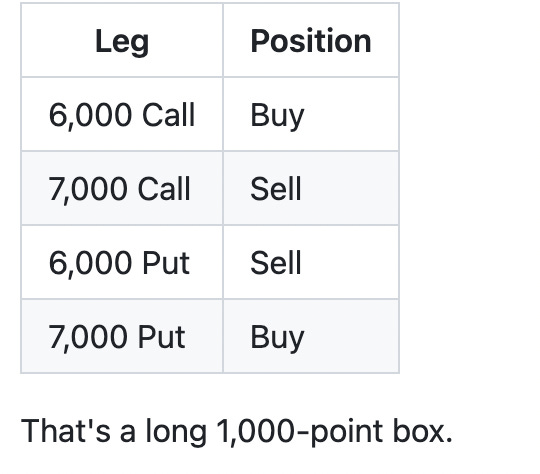Select Buy cell in 7,000 Put row

tap(311, 337)
